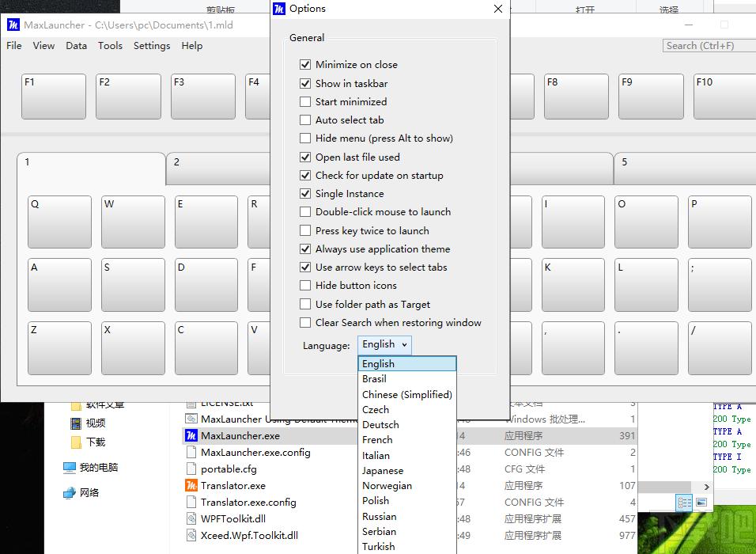The image size is (756, 554).
Task: Click the 我的电脑 computer icon in Explorer
Action: coord(70,467)
